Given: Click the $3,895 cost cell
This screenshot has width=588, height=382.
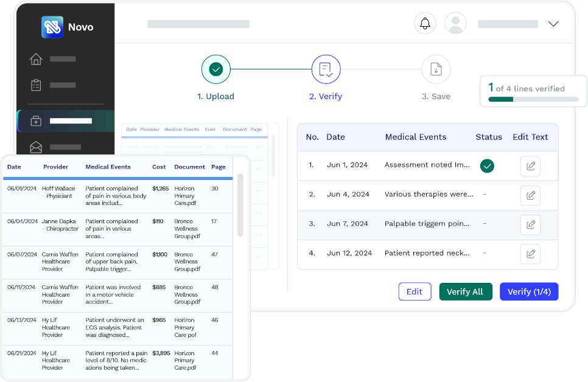Looking at the screenshot, I should (x=161, y=353).
